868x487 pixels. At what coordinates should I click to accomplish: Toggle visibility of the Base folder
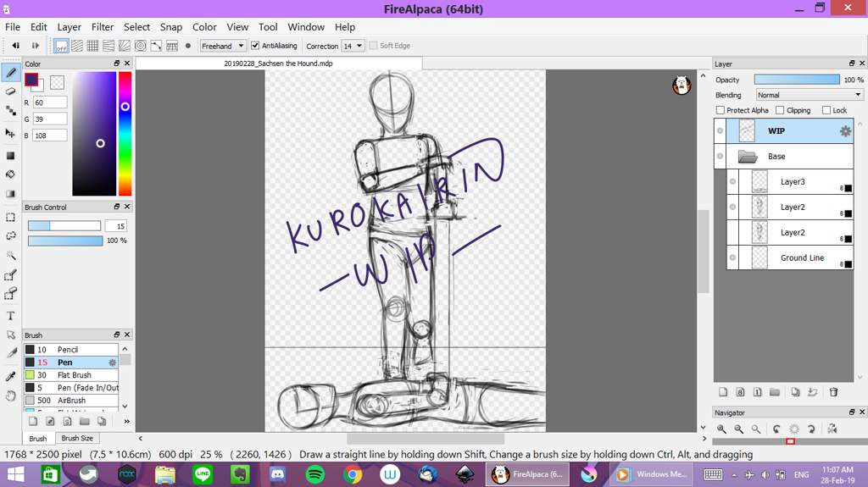click(x=720, y=157)
